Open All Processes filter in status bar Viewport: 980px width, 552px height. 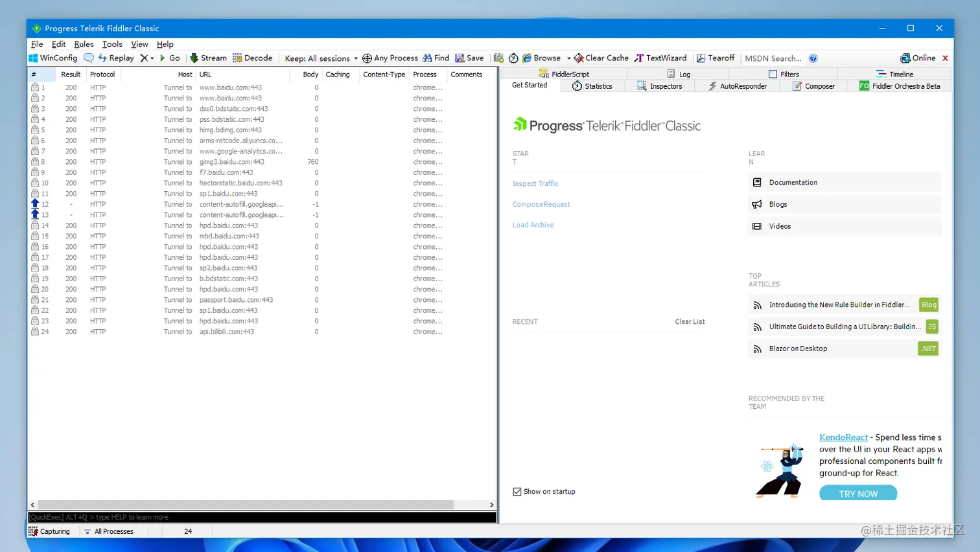[109, 531]
